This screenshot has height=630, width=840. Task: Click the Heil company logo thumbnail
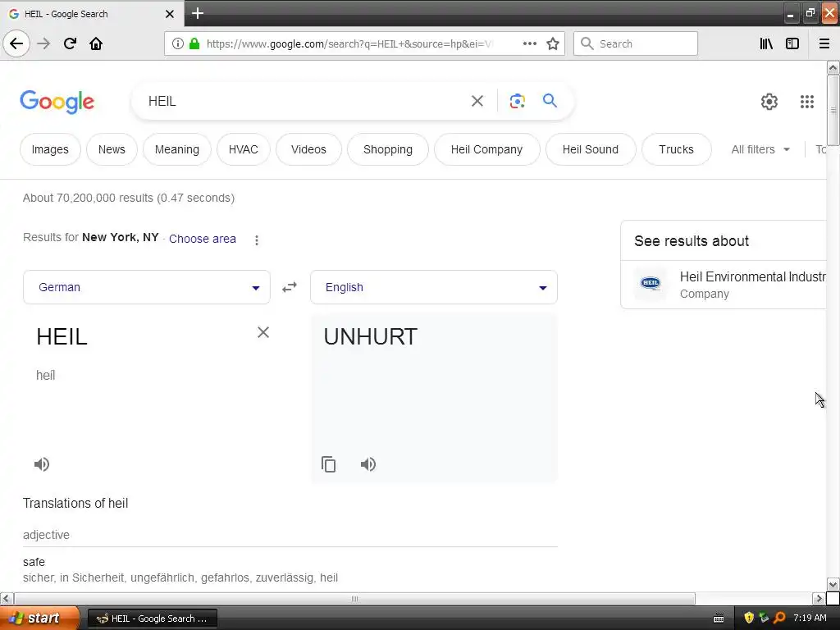(651, 283)
